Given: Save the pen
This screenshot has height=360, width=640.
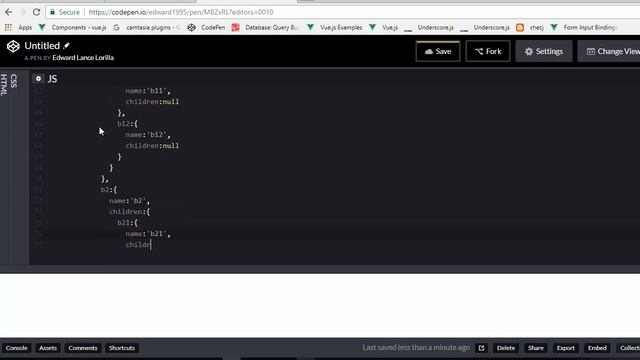Looking at the screenshot, I should tap(438, 51).
